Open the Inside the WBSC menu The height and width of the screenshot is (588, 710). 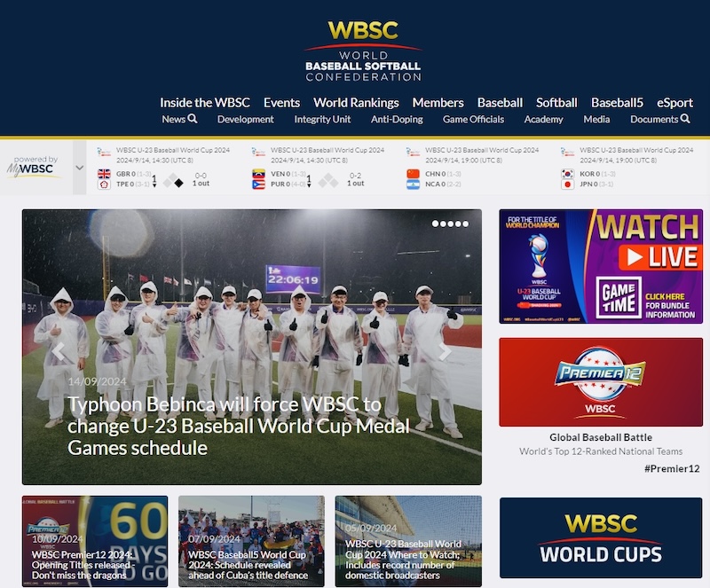(205, 103)
